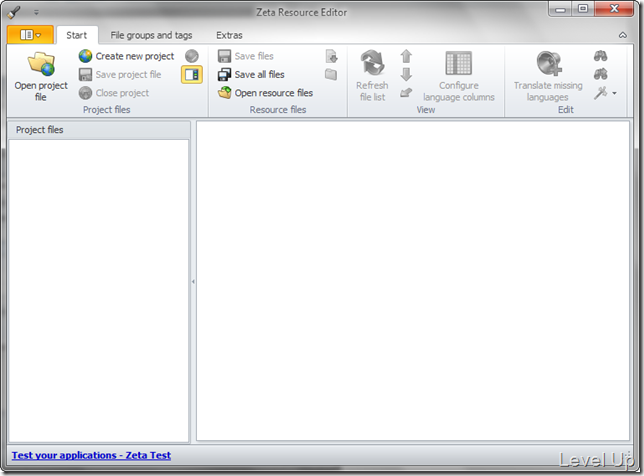Click the upper binoculars find icon
This screenshot has width=644, height=476.
[x=600, y=56]
